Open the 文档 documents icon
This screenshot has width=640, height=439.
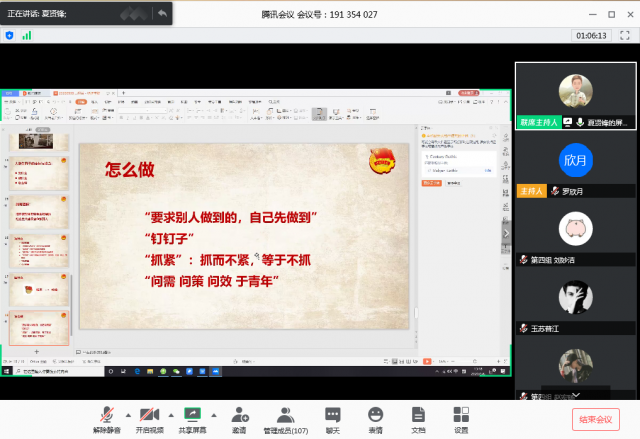point(418,415)
